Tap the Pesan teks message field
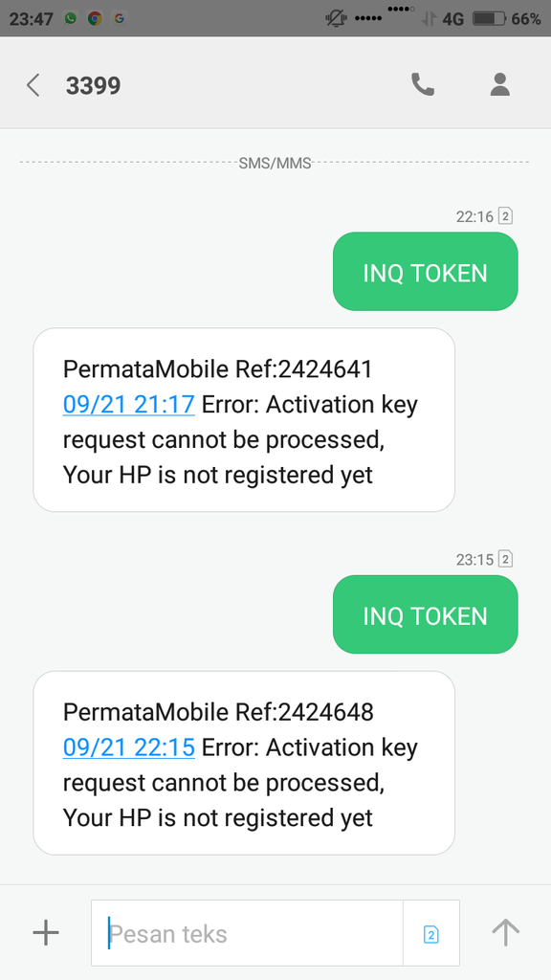The height and width of the screenshot is (980, 551). pos(239,932)
